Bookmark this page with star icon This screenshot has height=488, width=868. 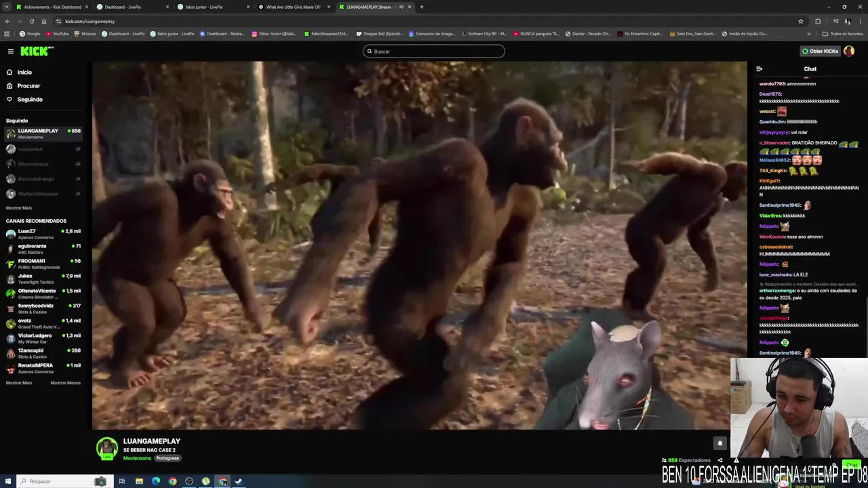800,21
